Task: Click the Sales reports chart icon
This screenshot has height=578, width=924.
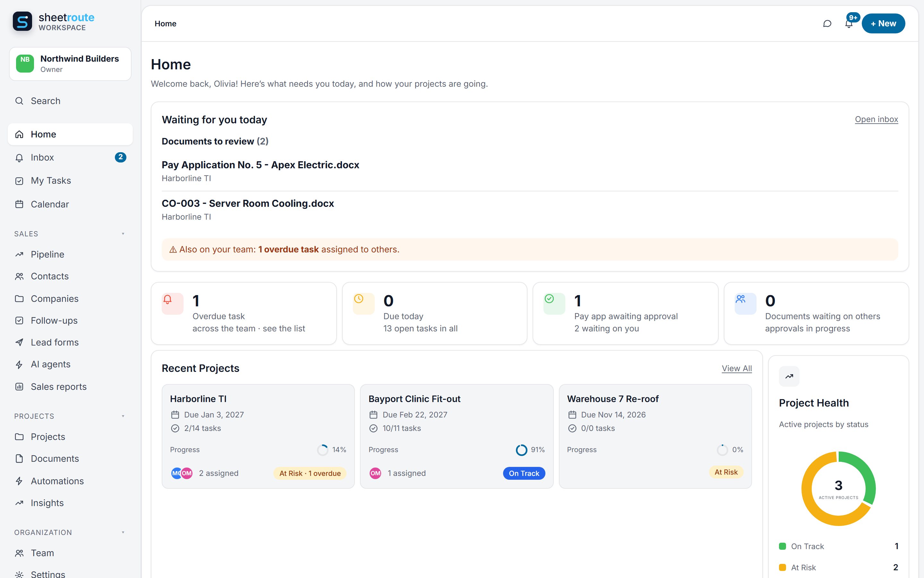Action: tap(19, 387)
